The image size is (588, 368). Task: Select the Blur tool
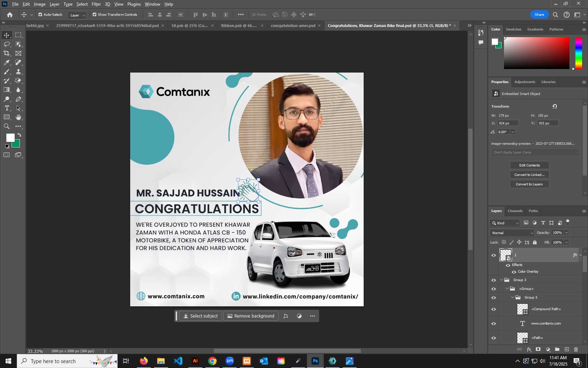(x=18, y=90)
